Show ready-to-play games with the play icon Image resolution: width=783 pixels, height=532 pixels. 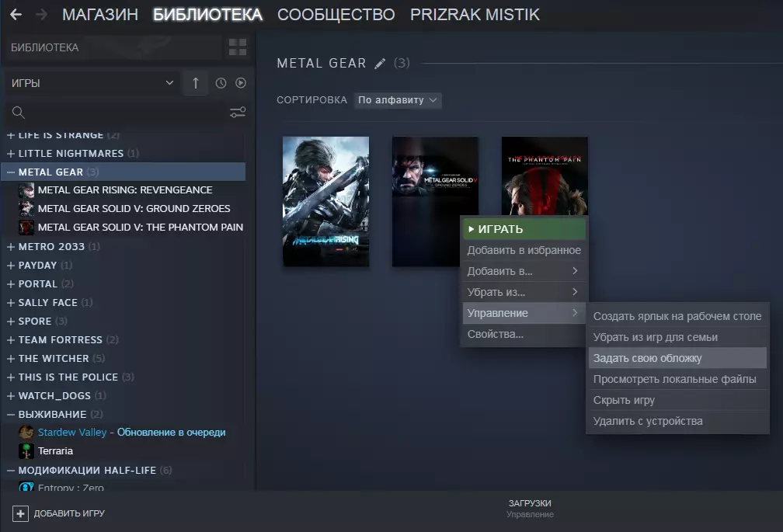[241, 83]
